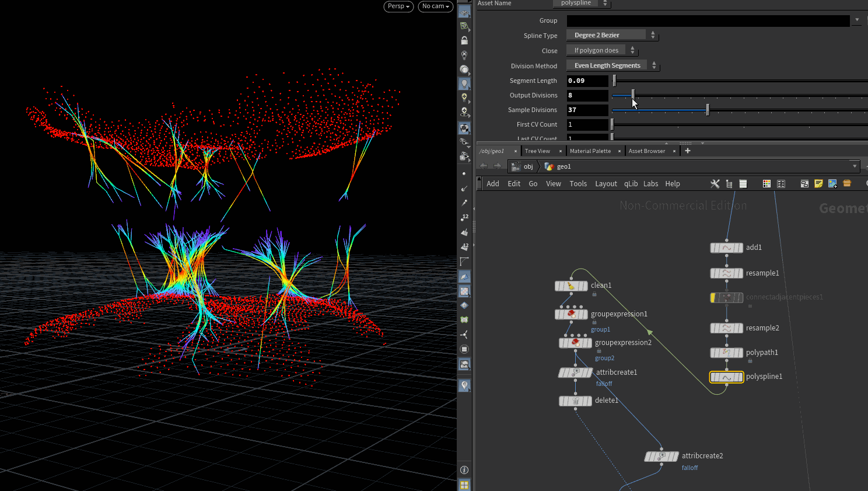
Task: Click the background image icon
Action: (832, 183)
